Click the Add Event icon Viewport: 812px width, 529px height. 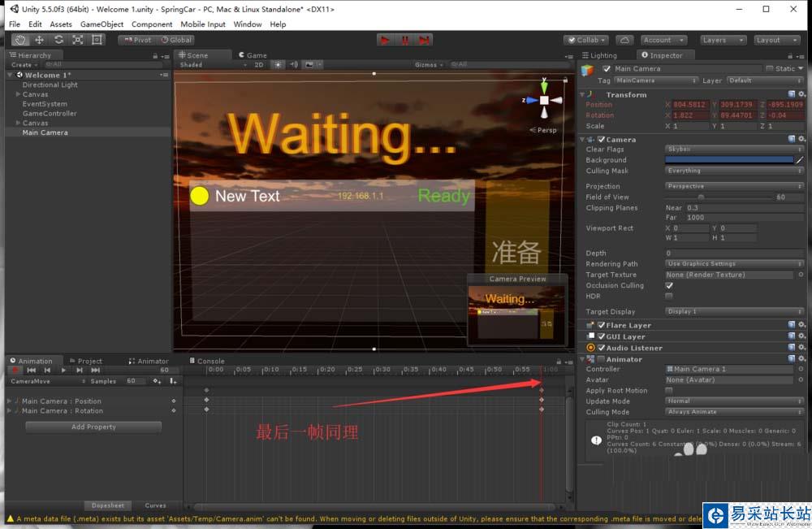pyautogui.click(x=173, y=381)
